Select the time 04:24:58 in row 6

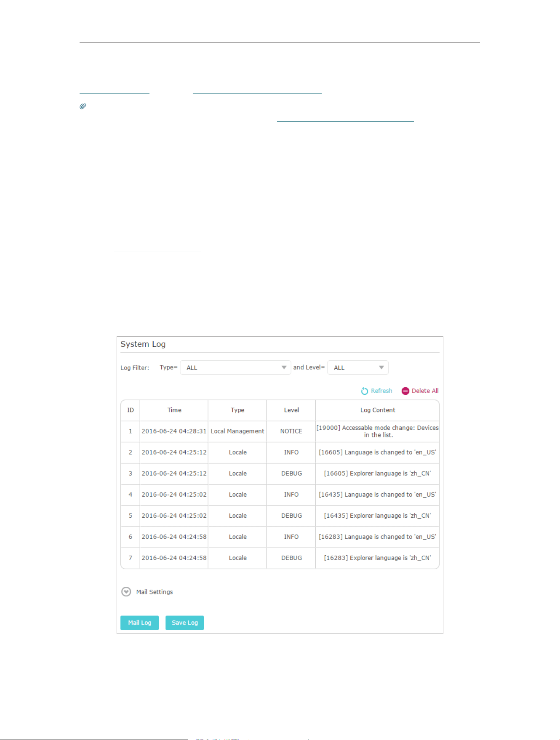click(174, 536)
